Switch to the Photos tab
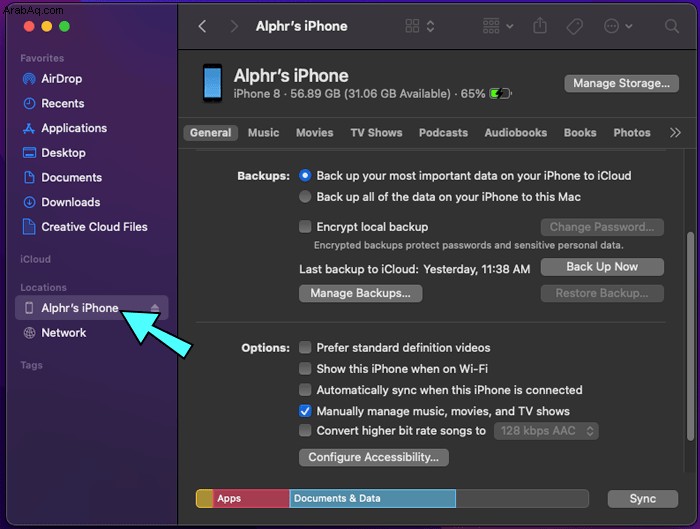700x529 pixels. 631,132
